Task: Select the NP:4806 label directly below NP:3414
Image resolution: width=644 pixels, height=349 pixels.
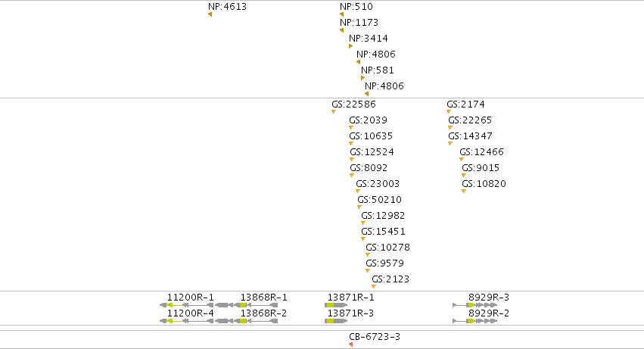Action: click(x=376, y=55)
